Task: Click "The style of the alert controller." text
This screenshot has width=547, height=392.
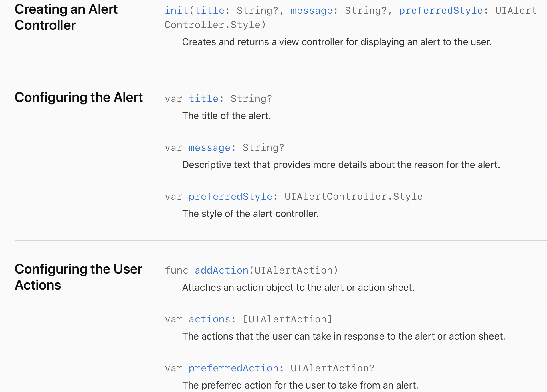Action: (x=250, y=214)
